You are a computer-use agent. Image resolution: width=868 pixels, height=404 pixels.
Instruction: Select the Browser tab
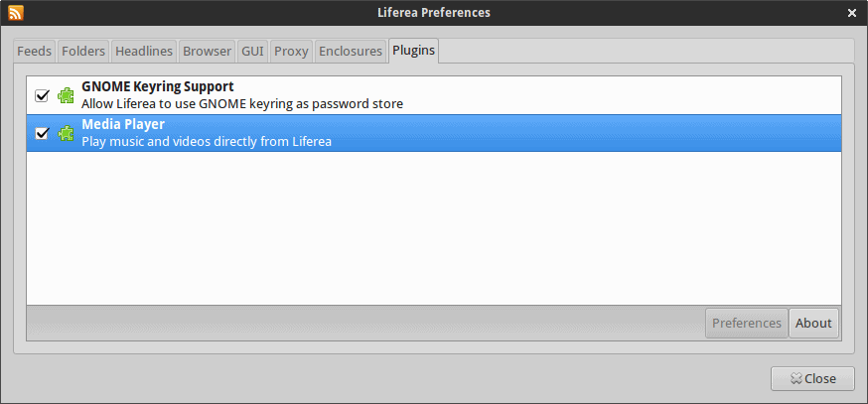tap(207, 52)
